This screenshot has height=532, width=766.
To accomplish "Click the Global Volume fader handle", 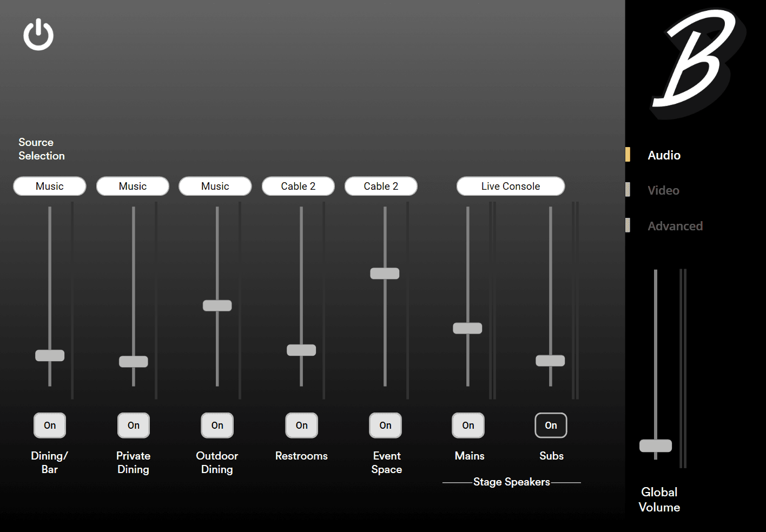I will pos(656,445).
